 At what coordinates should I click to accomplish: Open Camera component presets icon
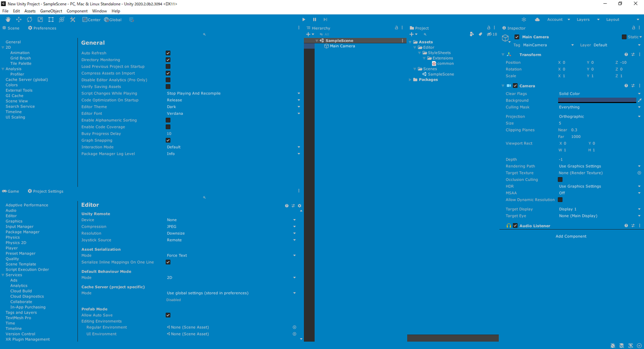tap(633, 86)
